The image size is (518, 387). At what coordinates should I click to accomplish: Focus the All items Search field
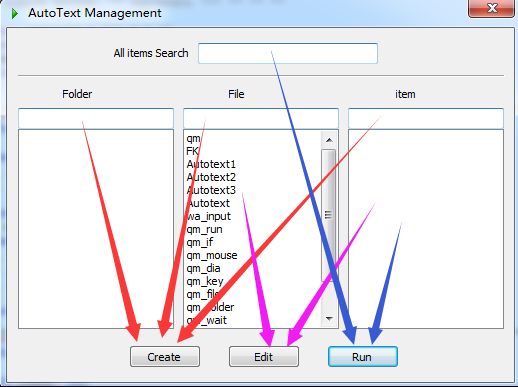coord(288,53)
